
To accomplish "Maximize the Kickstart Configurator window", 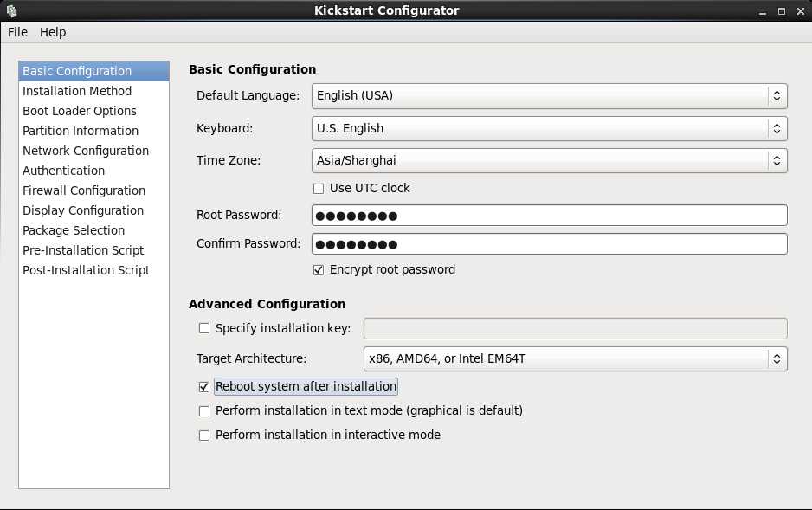I will [x=782, y=11].
